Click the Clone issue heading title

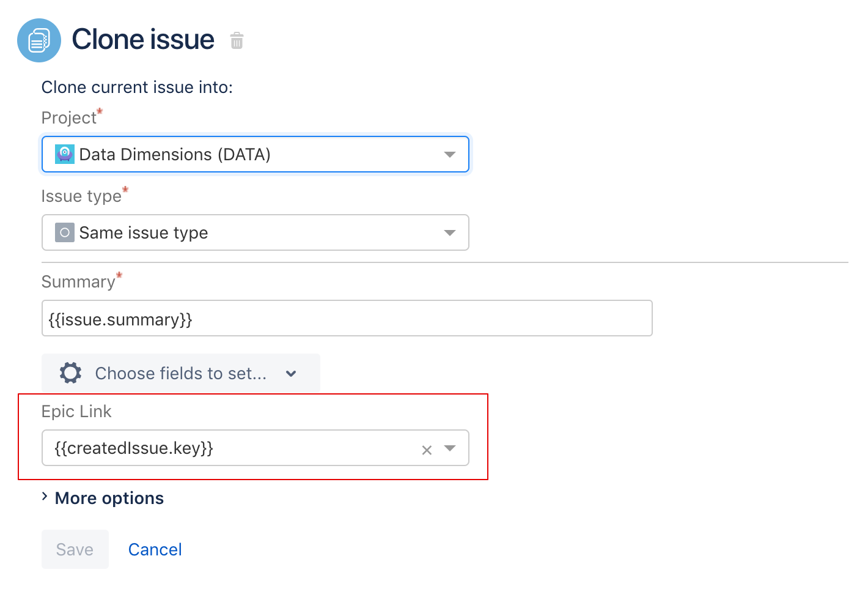tap(143, 39)
